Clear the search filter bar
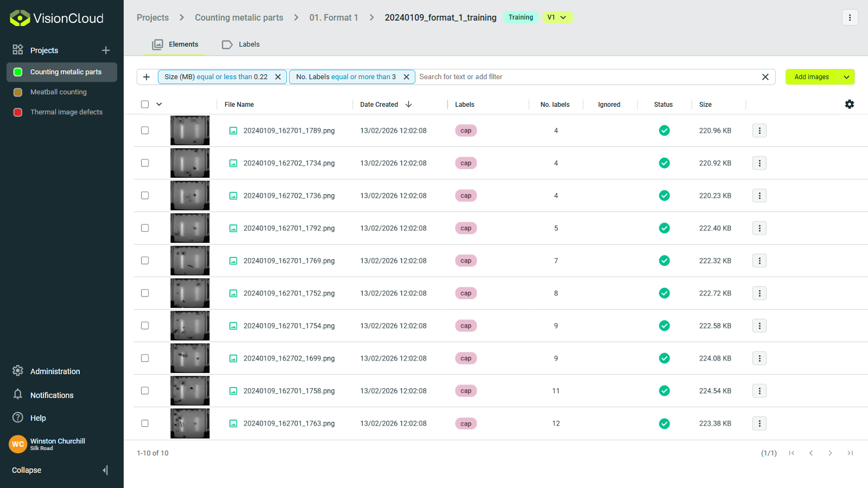This screenshot has height=488, width=868. click(765, 77)
